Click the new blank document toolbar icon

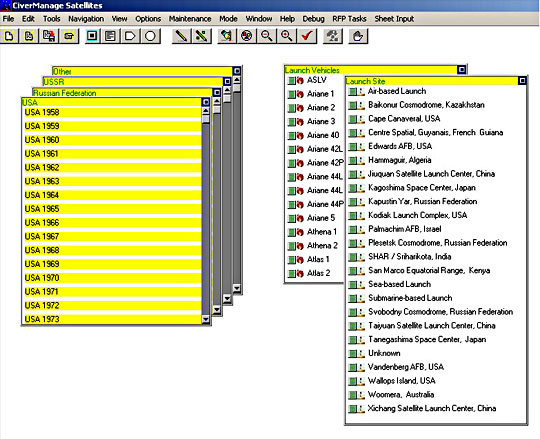click(9, 36)
